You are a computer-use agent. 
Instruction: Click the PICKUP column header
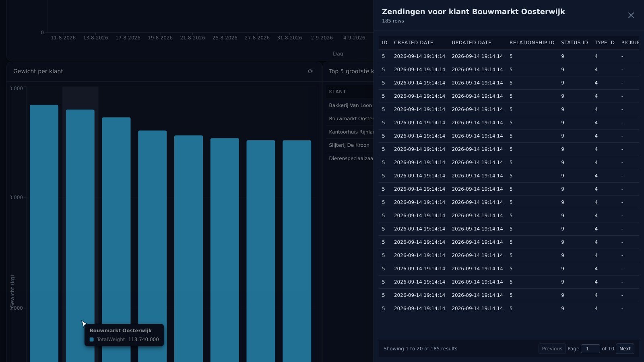point(630,43)
